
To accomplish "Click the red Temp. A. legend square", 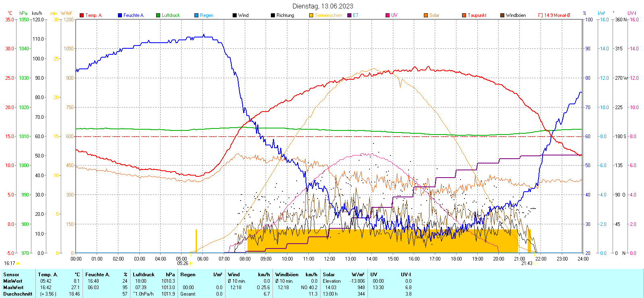I will click(x=82, y=15).
